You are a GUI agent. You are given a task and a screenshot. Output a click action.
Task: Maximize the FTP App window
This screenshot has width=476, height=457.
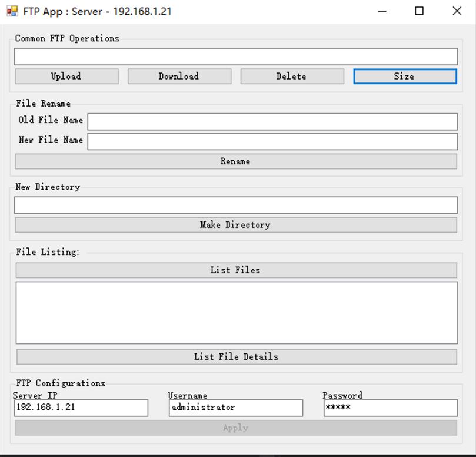[420, 11]
